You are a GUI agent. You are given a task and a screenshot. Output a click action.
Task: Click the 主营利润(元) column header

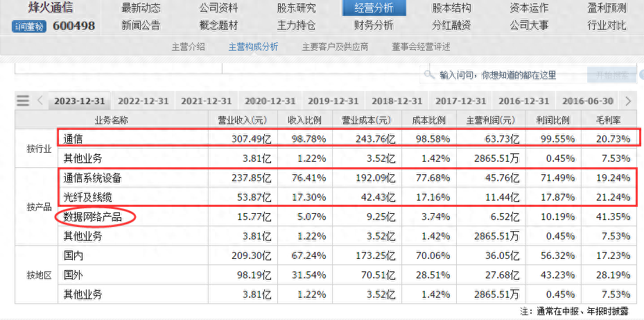coord(491,119)
